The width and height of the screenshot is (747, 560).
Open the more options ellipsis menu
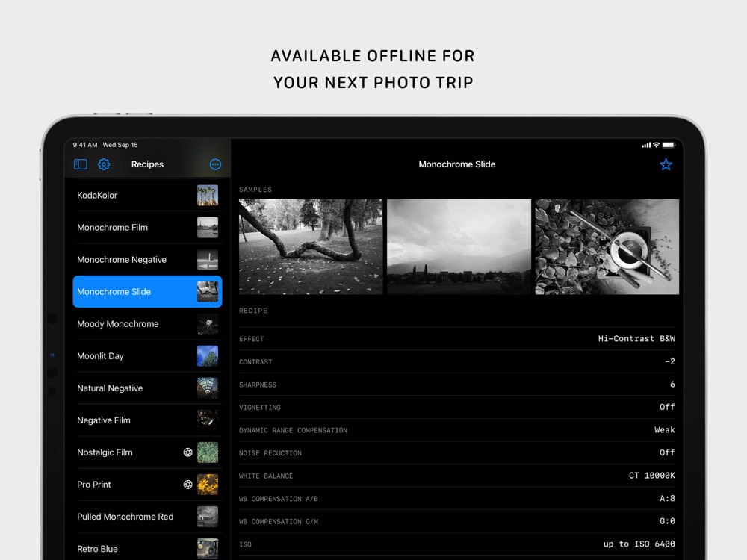click(x=215, y=164)
